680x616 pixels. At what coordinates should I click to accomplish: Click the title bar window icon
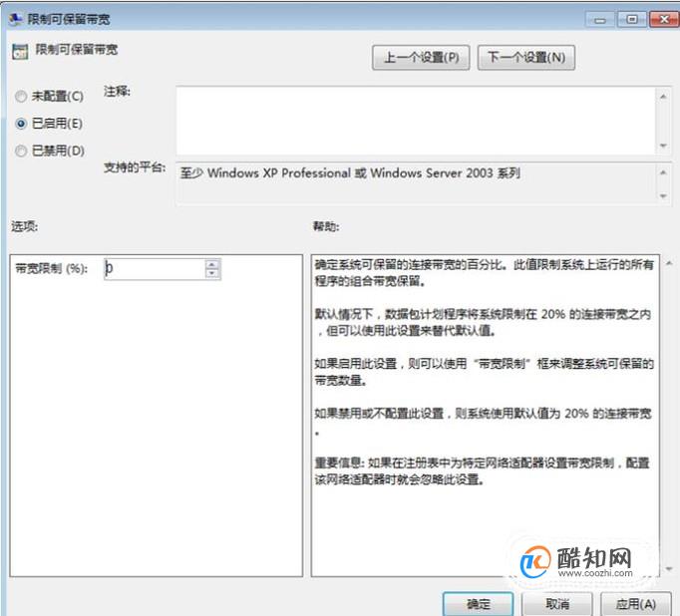[16, 19]
